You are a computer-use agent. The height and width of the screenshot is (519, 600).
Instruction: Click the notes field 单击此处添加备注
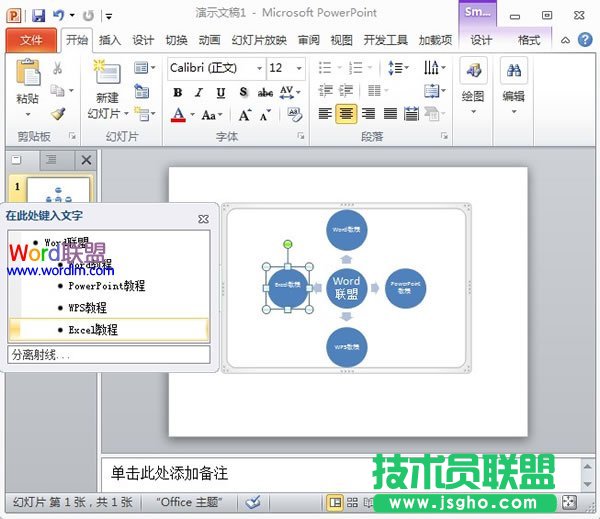pos(170,473)
